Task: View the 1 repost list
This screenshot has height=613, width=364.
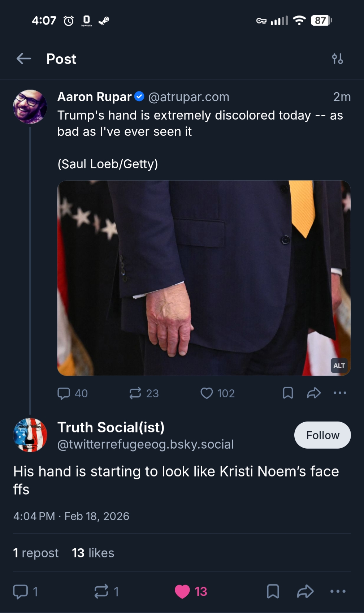Action: click(x=36, y=553)
